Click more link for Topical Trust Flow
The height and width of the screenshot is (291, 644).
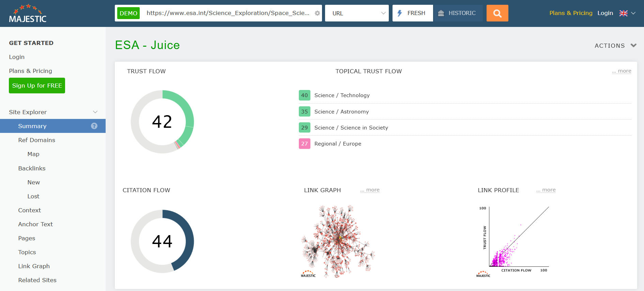coord(622,71)
